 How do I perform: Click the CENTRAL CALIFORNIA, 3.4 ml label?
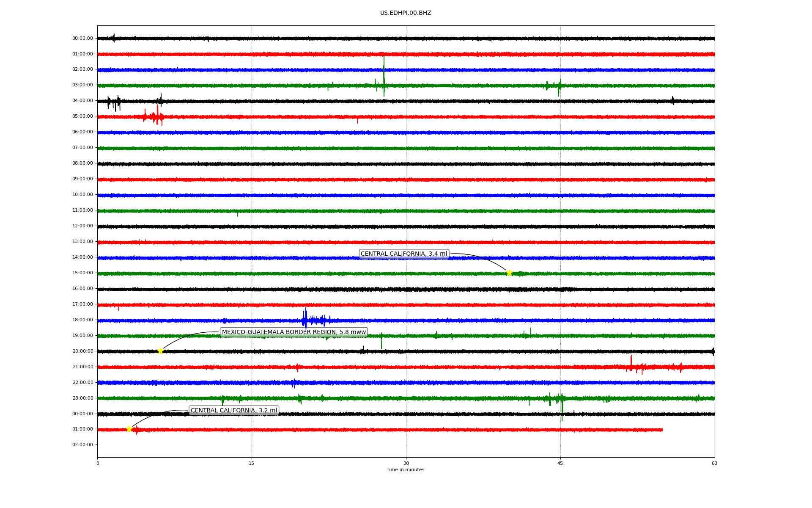point(403,254)
